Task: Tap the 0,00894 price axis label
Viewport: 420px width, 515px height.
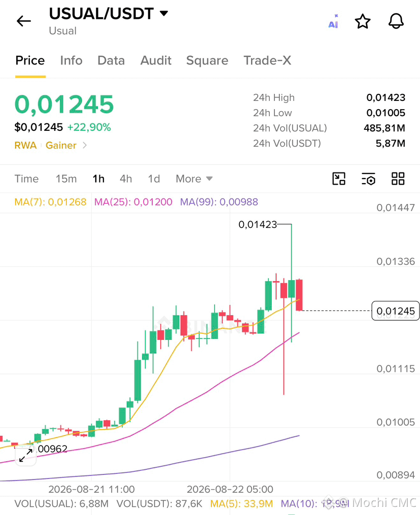Action: [396, 475]
